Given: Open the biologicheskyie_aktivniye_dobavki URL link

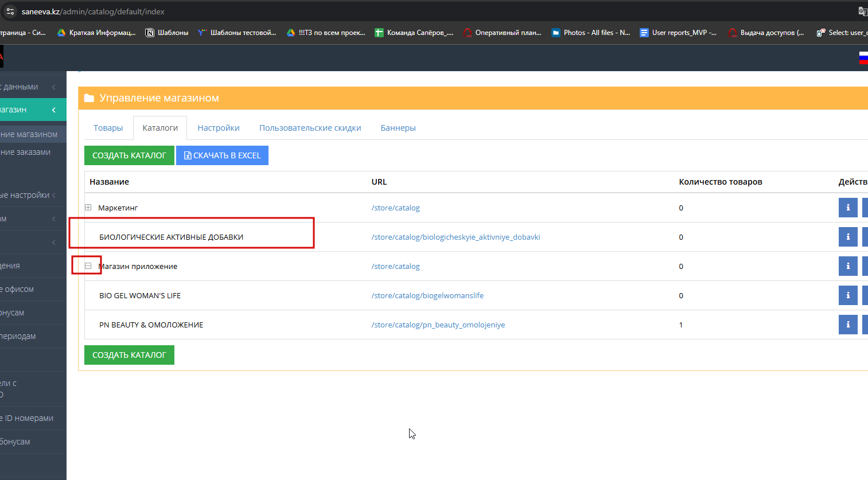Looking at the screenshot, I should (456, 237).
